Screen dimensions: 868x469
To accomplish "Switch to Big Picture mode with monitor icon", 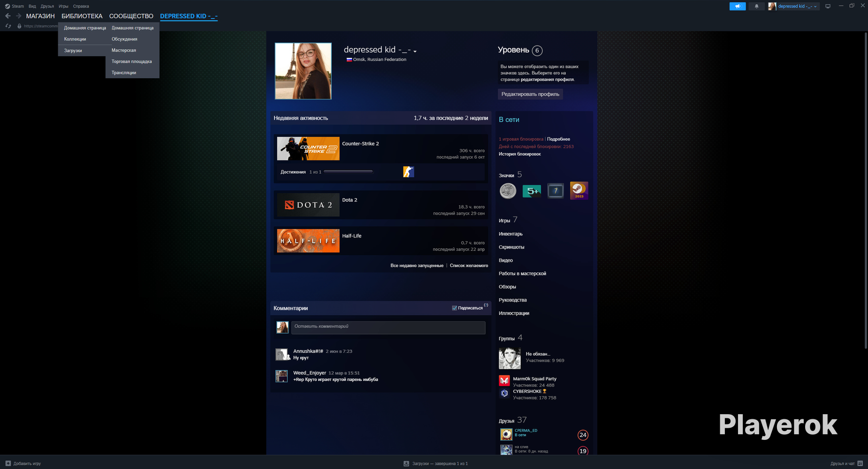I will pos(828,6).
